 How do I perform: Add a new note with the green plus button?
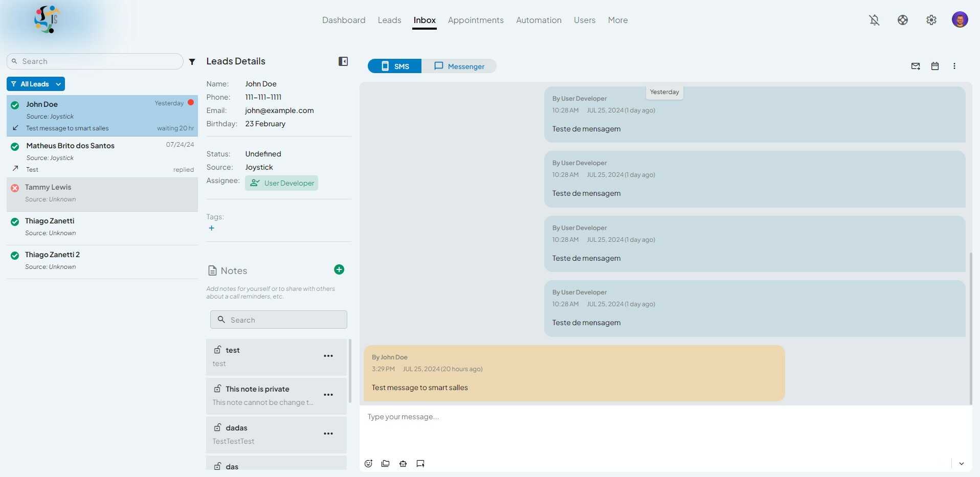[x=339, y=269]
